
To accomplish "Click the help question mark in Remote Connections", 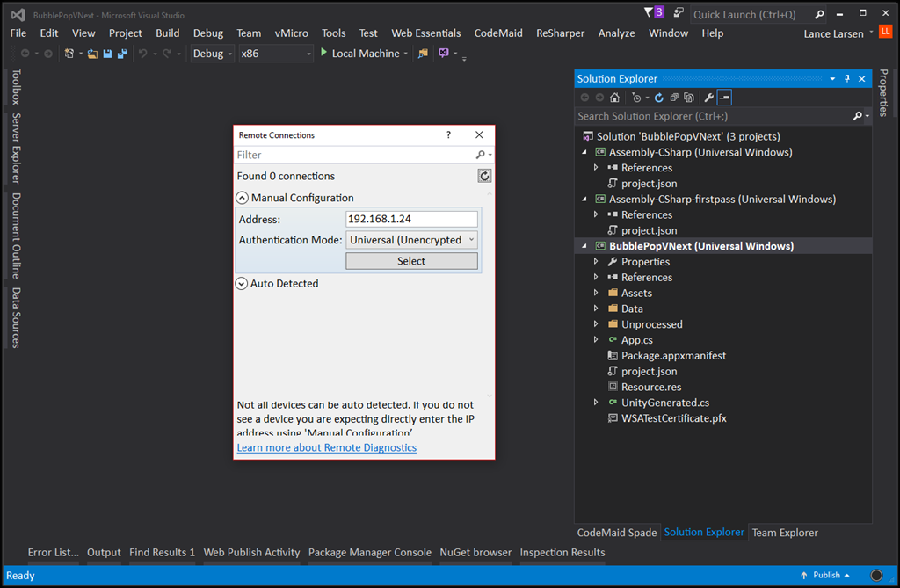I will (448, 135).
